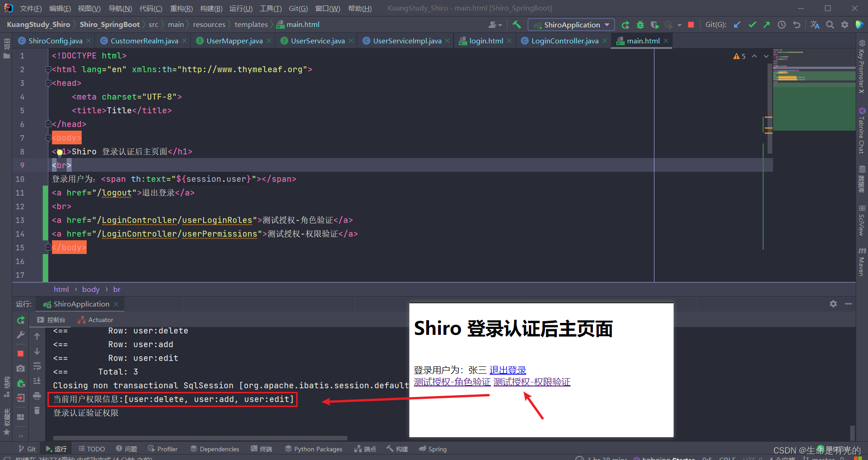Click 测试授权-权限验证 link in preview

point(532,382)
